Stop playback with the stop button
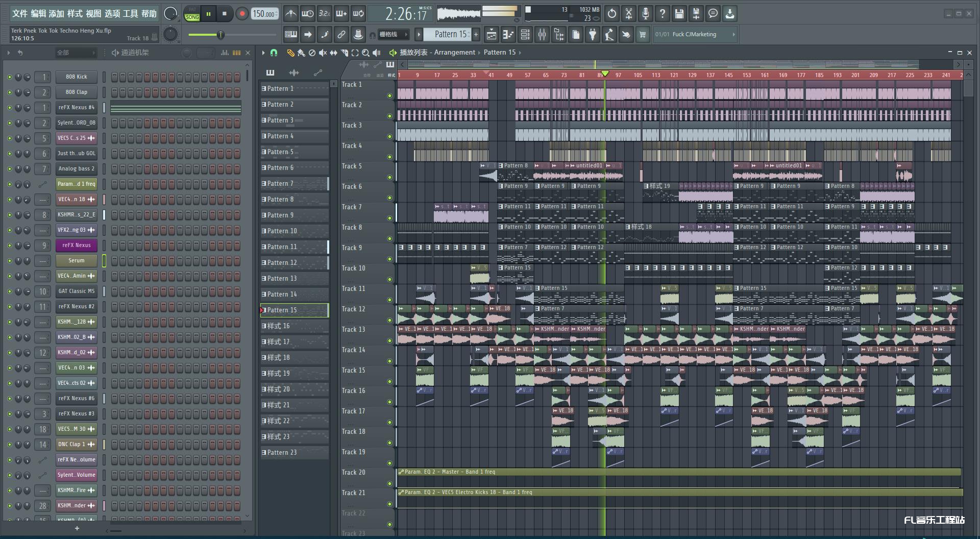 pos(225,14)
